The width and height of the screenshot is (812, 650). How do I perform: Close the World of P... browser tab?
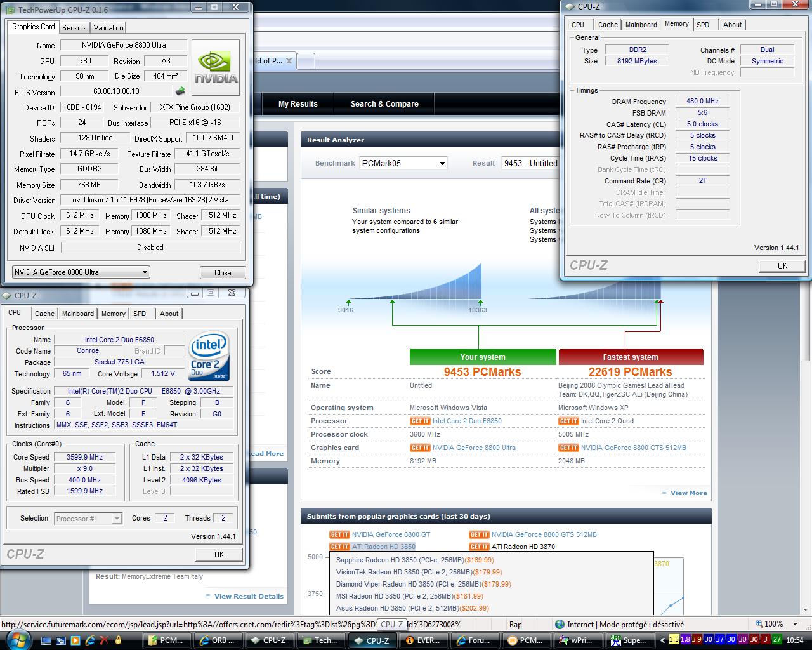click(x=289, y=61)
